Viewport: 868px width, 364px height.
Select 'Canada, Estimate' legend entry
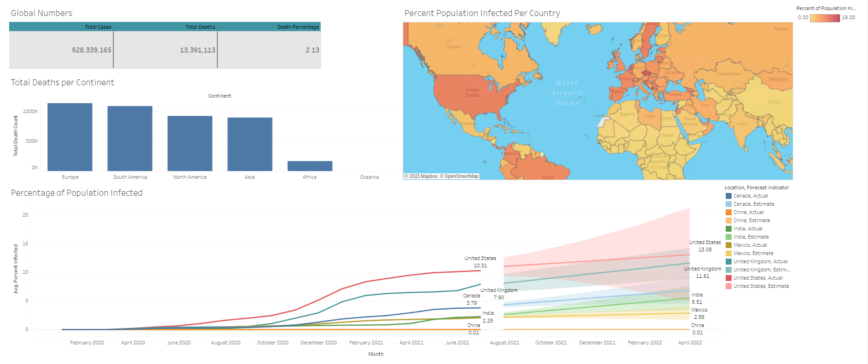[x=754, y=204]
